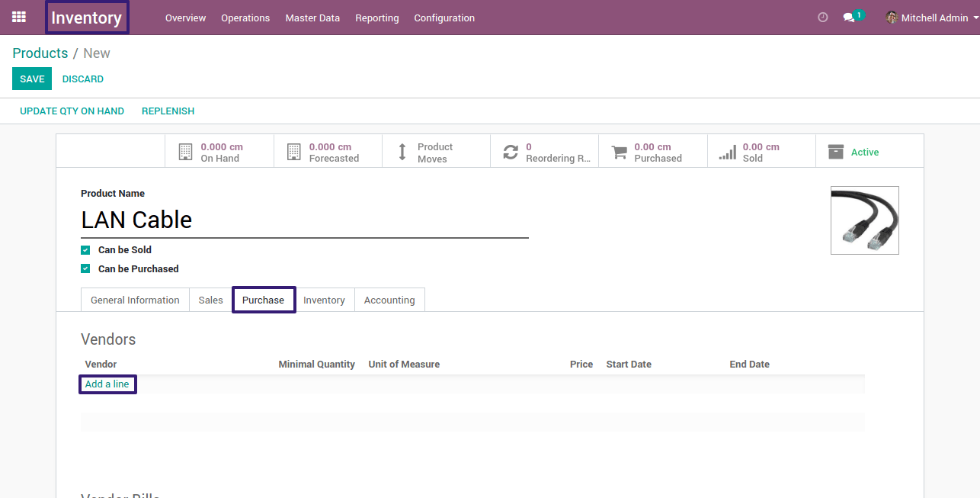Viewport: 980px width, 498px height.
Task: Click the New breadcrumb text
Action: click(97, 53)
